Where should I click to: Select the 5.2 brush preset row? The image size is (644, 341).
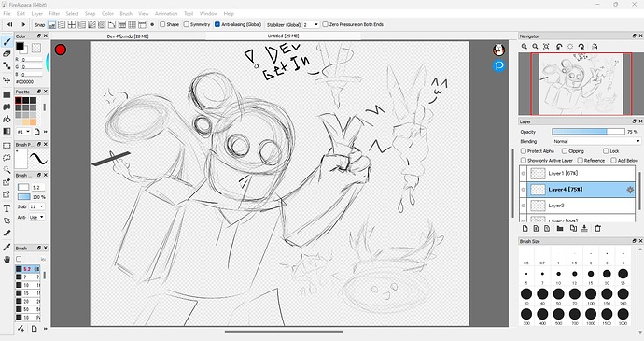[x=27, y=269]
